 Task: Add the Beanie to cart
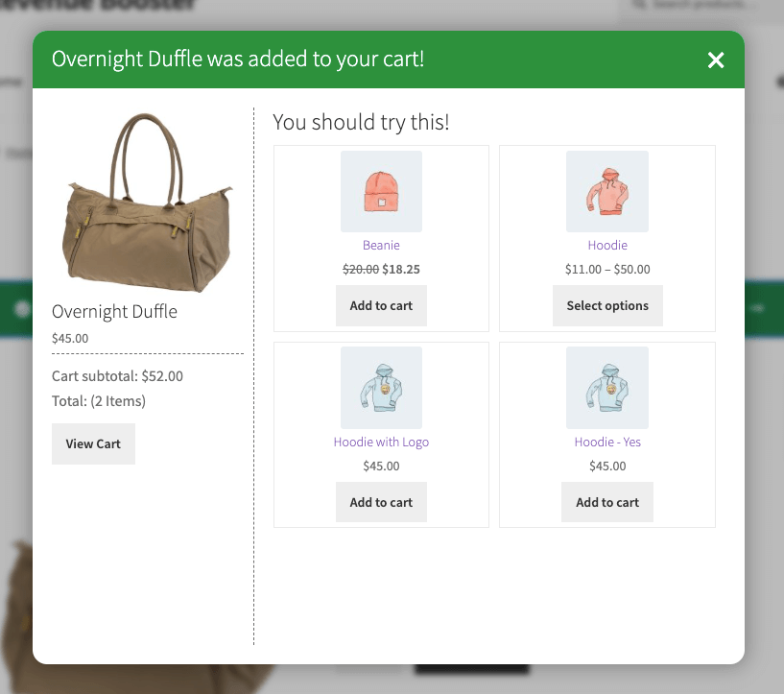pos(381,305)
